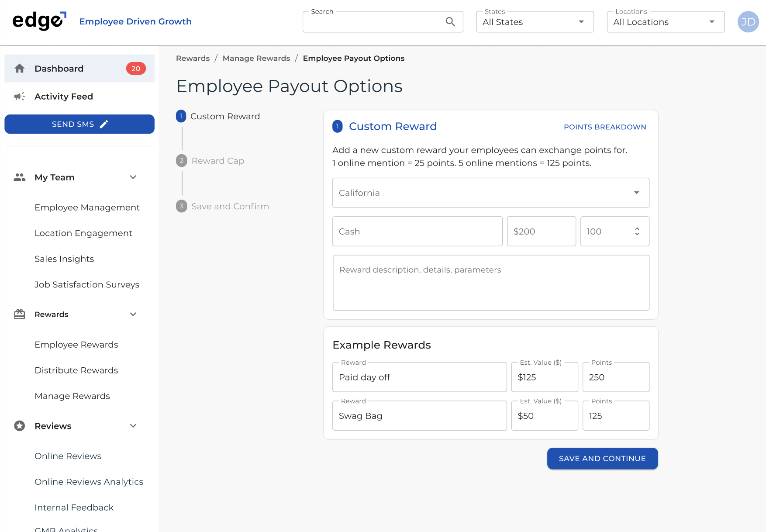Click the edge logo

[39, 21]
